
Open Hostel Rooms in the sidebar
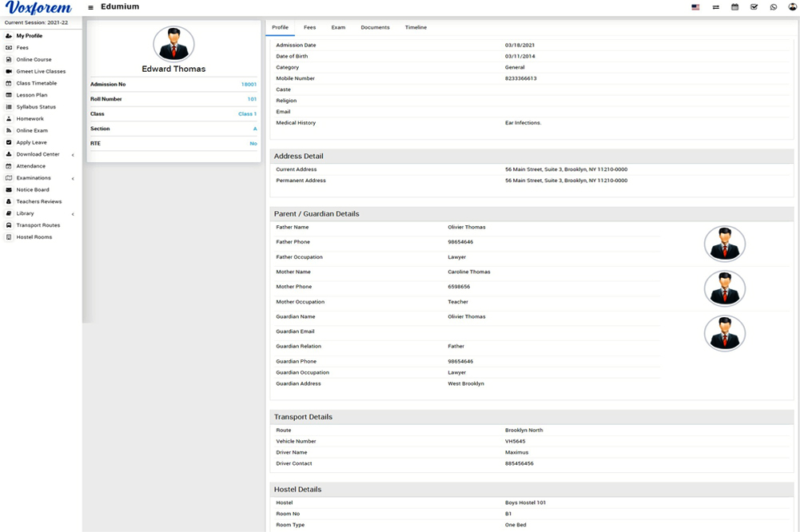click(34, 237)
